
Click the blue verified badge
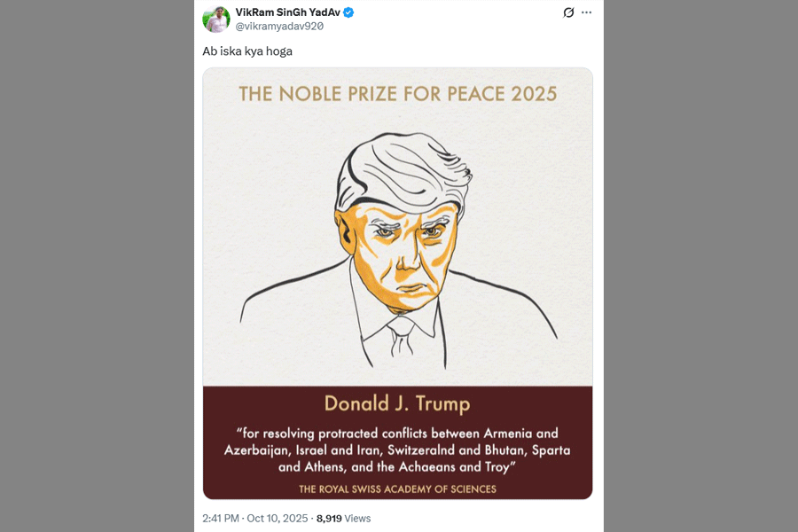[349, 12]
